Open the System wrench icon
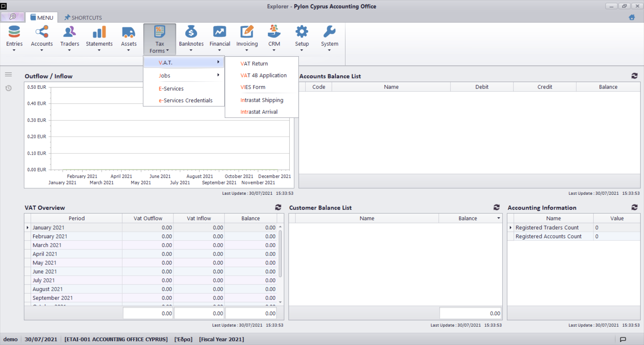The height and width of the screenshot is (345, 644). point(329,32)
